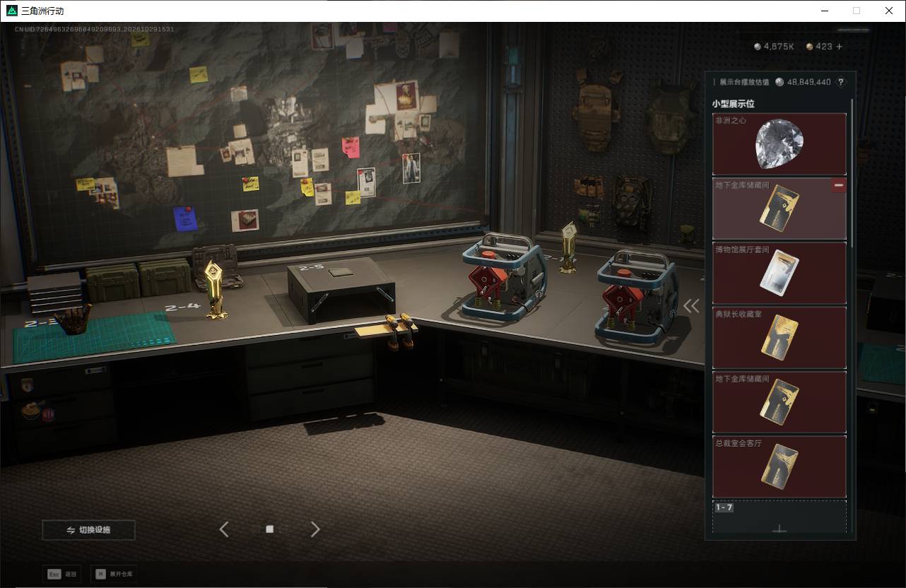Click the panel's vertical scrollbar
This screenshot has width=906, height=588.
click(852, 173)
